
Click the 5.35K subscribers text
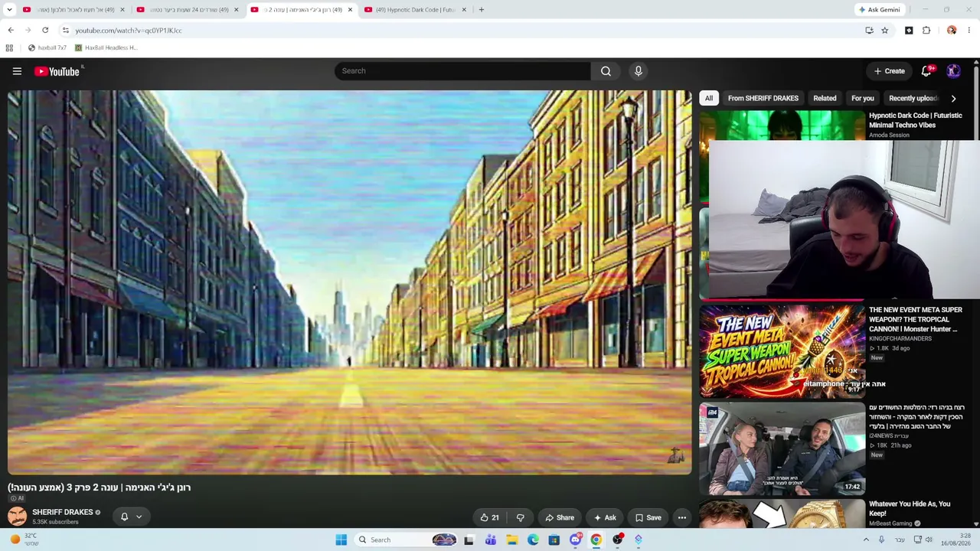(55, 522)
